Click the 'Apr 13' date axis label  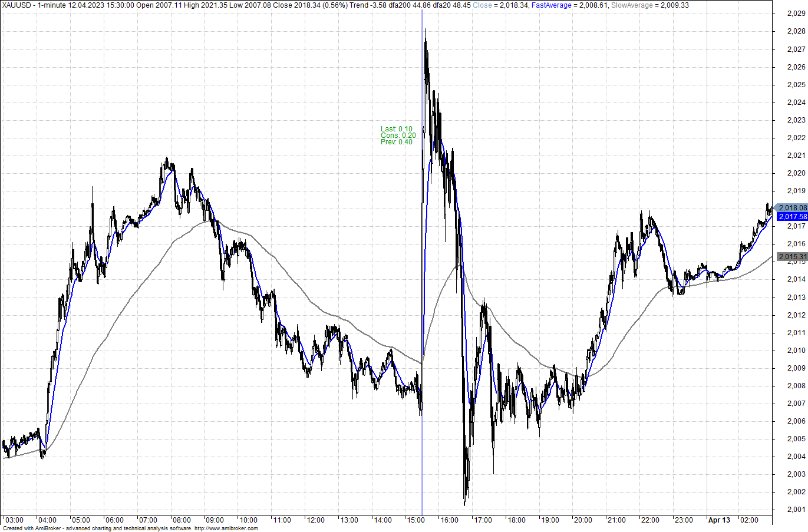click(719, 520)
